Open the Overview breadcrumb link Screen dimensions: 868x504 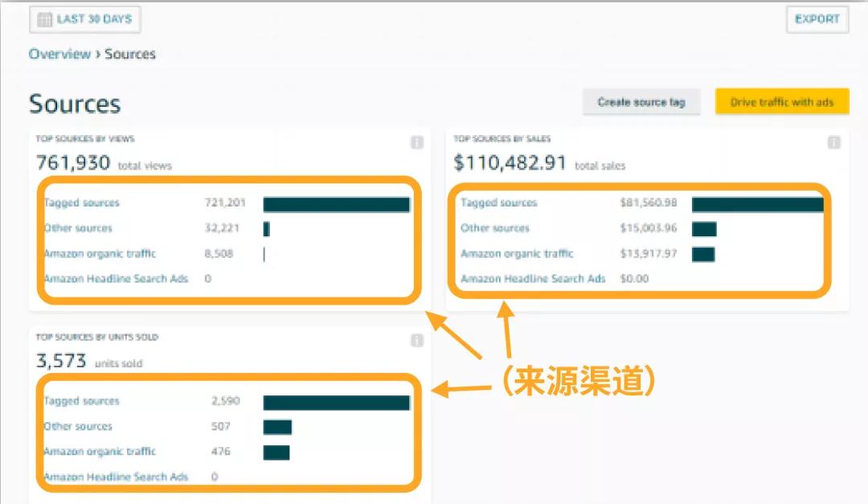60,54
